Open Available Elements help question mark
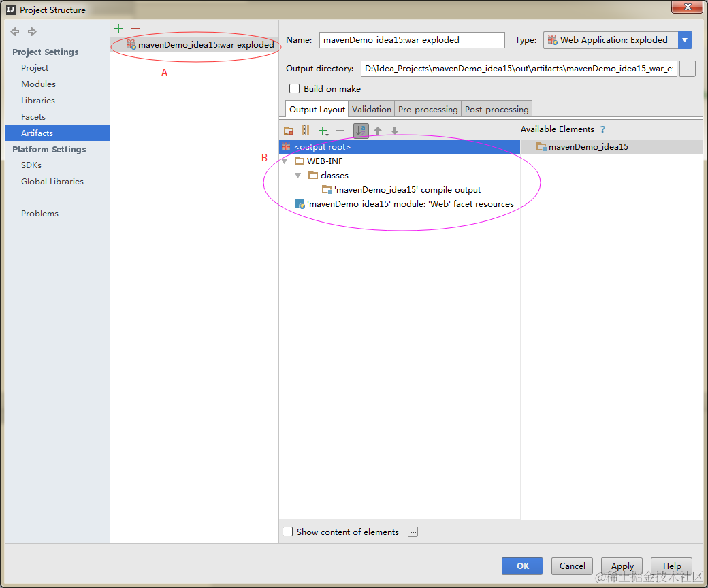 [x=602, y=129]
